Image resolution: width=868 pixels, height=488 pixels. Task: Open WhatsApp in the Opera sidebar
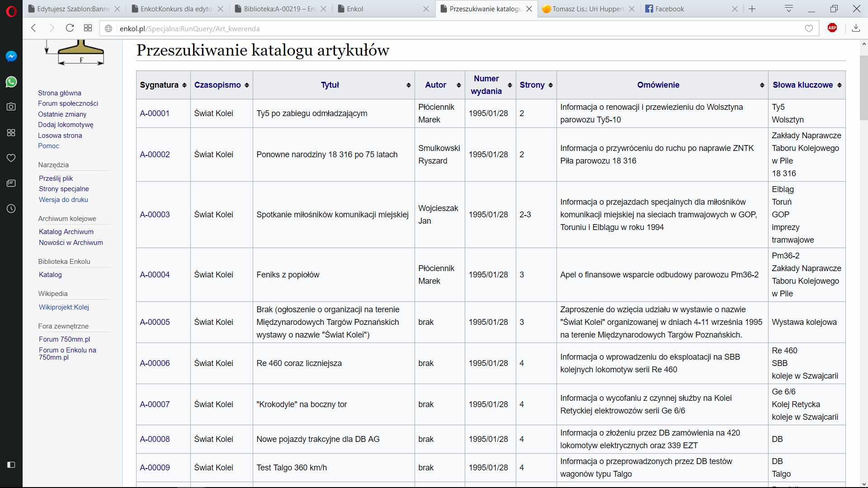pyautogui.click(x=11, y=82)
